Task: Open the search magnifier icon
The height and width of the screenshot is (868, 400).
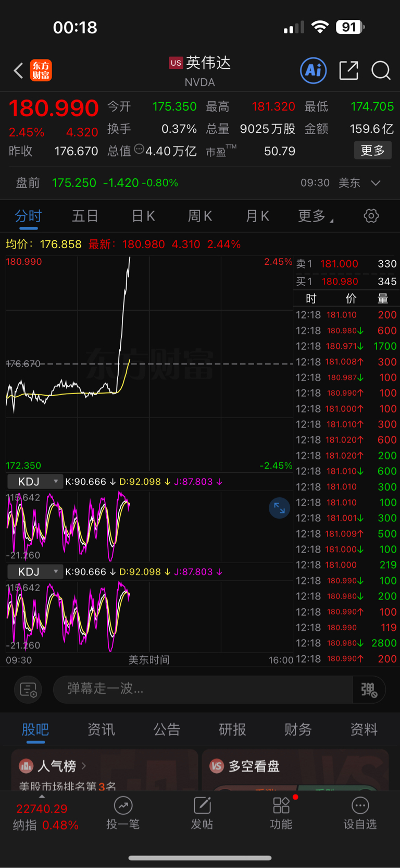Action: (x=381, y=70)
